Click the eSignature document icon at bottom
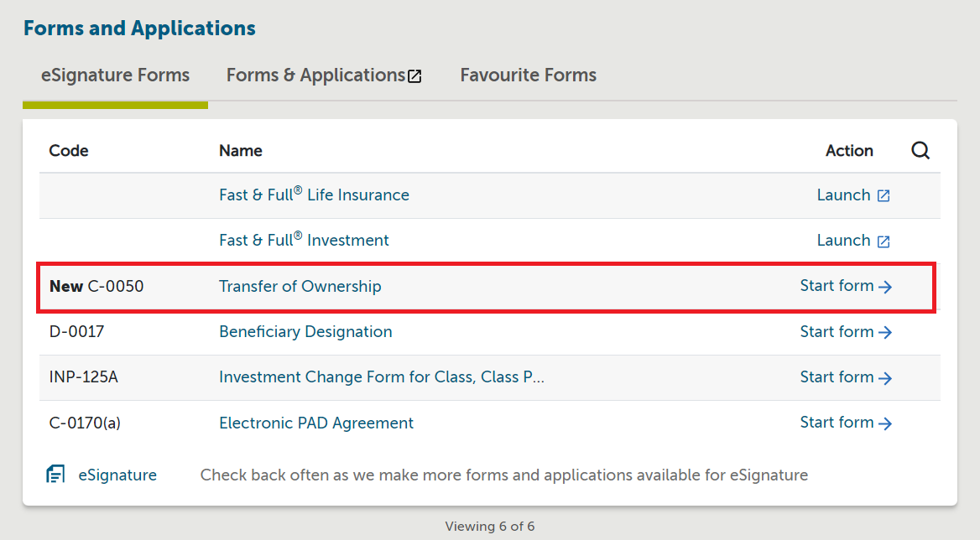 (x=55, y=475)
